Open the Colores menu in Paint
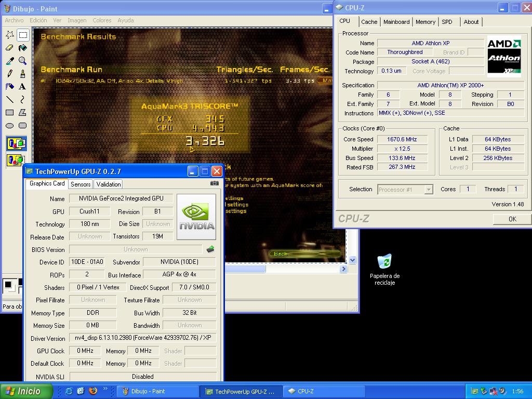Image resolution: width=532 pixels, height=399 pixels. 102,20
